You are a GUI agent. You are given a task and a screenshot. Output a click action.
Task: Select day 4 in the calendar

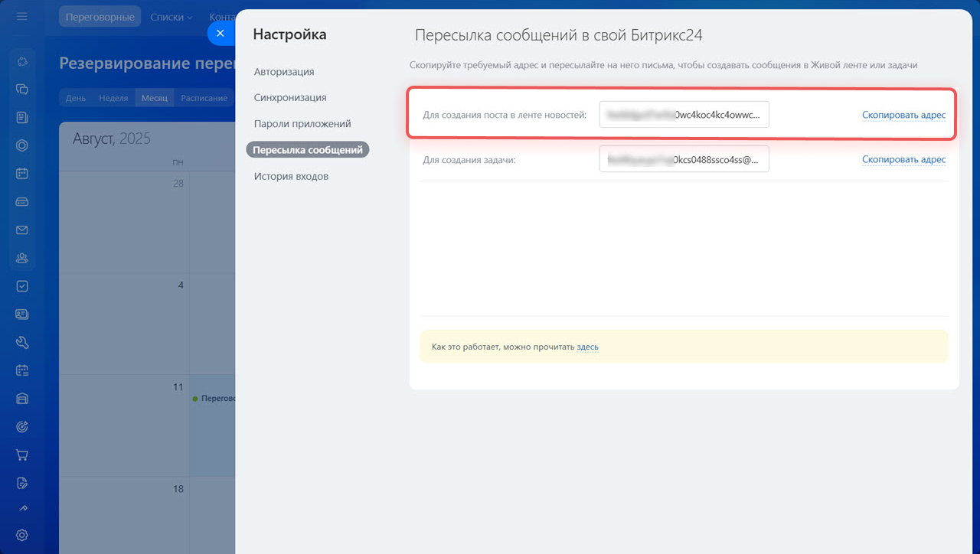tap(181, 285)
